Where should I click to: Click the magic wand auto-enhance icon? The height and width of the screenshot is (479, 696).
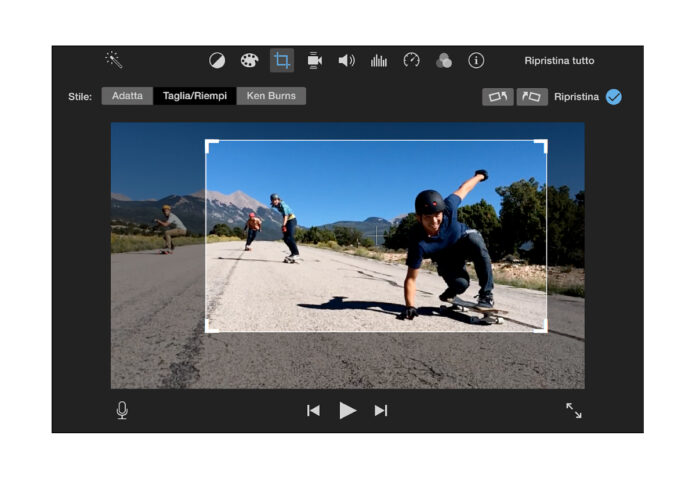tap(114, 60)
